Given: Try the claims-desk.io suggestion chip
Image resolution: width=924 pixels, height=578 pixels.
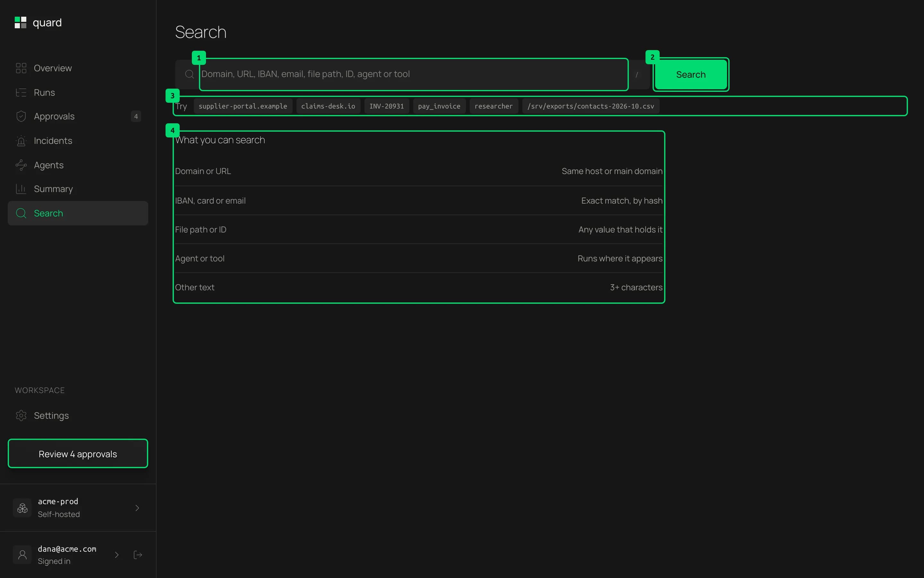Looking at the screenshot, I should point(328,106).
